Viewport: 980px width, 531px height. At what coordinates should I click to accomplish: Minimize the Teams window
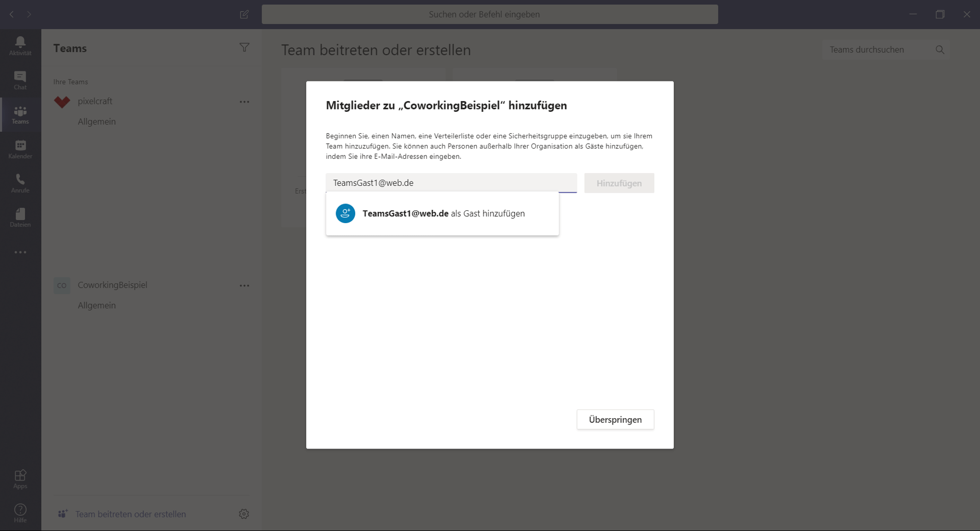tap(913, 14)
